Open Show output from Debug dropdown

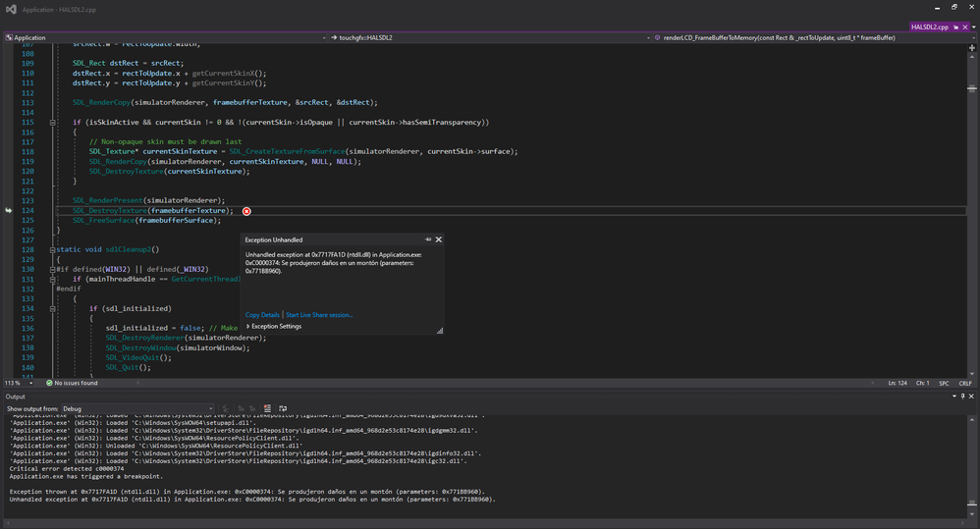pos(137,408)
